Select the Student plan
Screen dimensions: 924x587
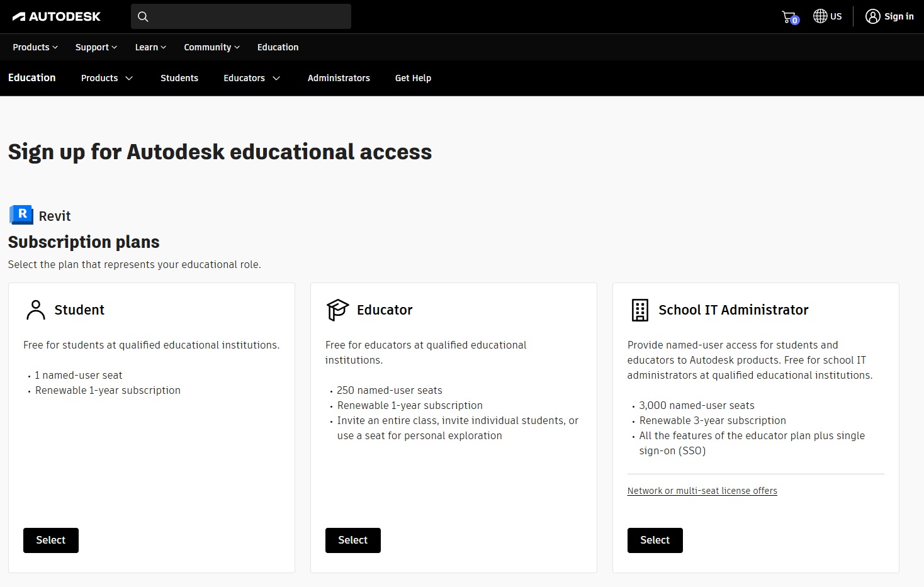click(51, 540)
